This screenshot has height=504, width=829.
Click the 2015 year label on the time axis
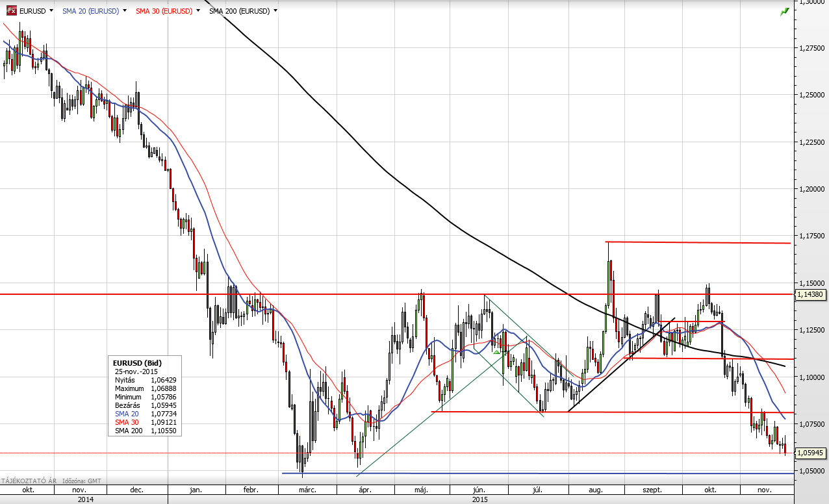479,499
